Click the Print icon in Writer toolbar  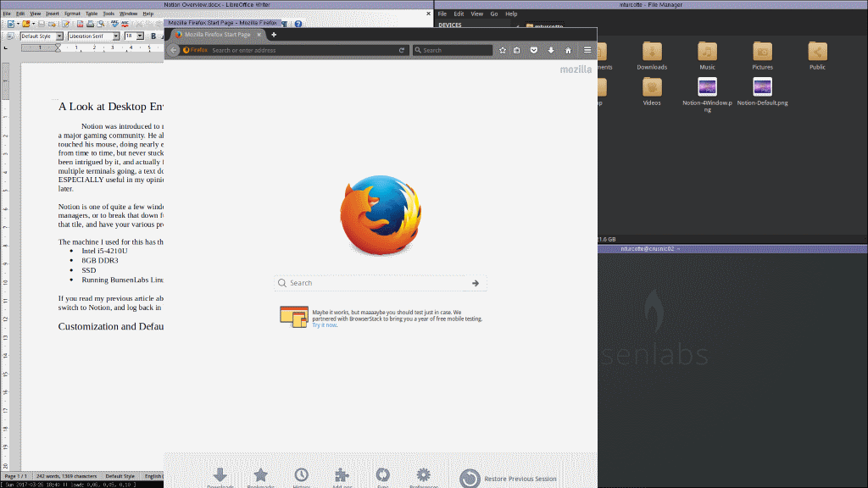(x=90, y=24)
